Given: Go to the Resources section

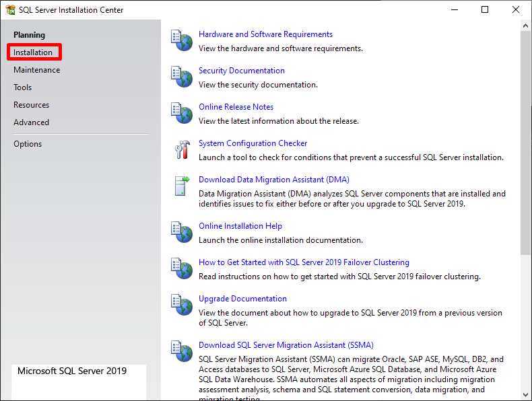Looking at the screenshot, I should (31, 105).
